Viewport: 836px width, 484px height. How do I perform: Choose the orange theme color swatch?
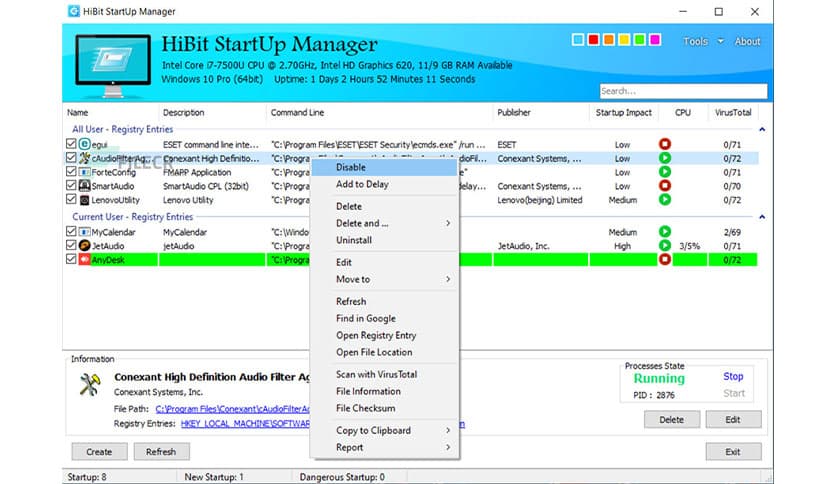608,39
